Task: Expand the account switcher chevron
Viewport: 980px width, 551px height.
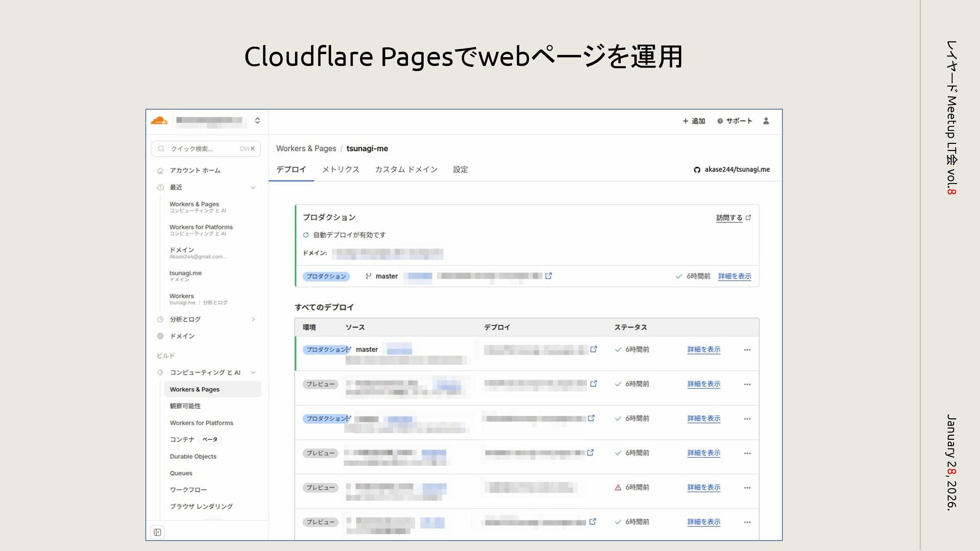Action: point(257,121)
